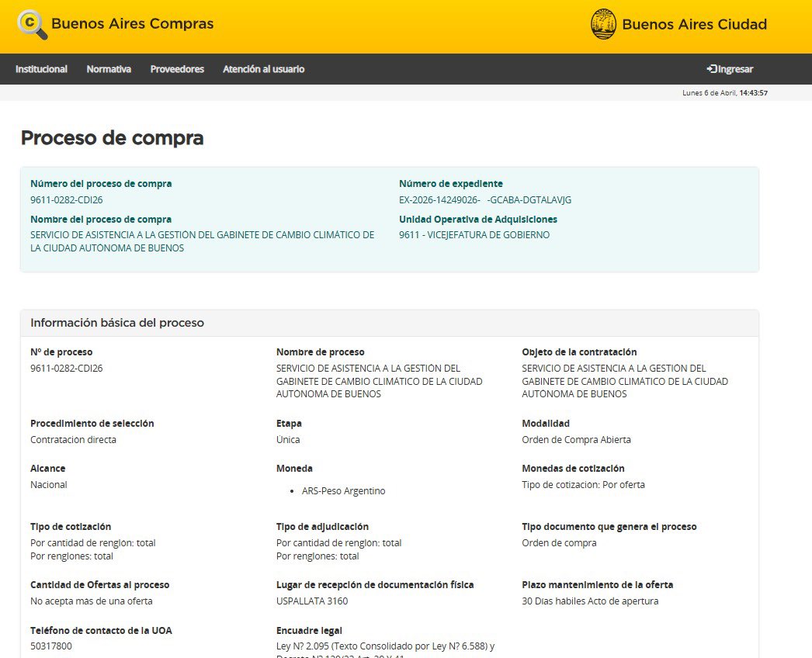Click the Buenos Aires Compras title text
Viewport: 812px width, 658px height.
[133, 24]
